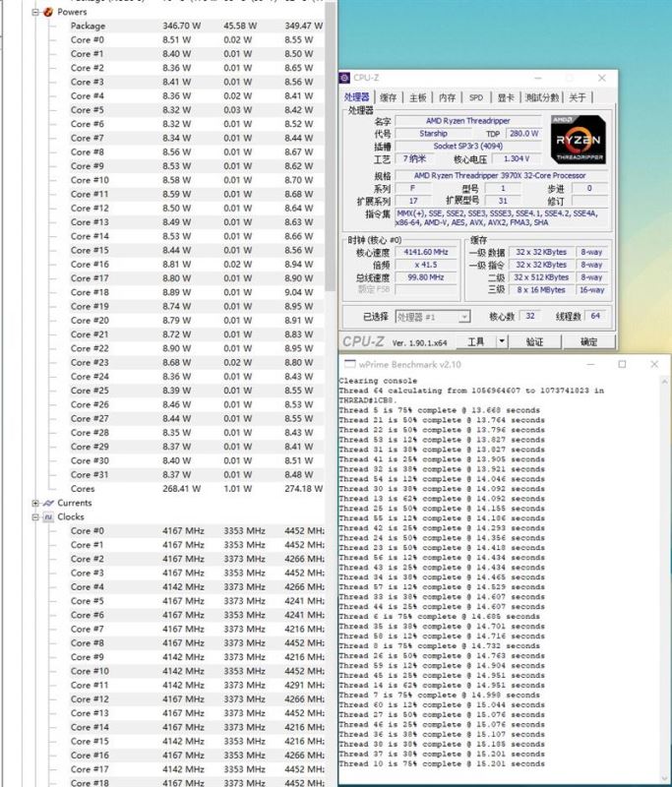Image resolution: width=672 pixels, height=787 pixels.
Task: Close the wPrime Benchmark window
Action: pyautogui.click(x=654, y=364)
